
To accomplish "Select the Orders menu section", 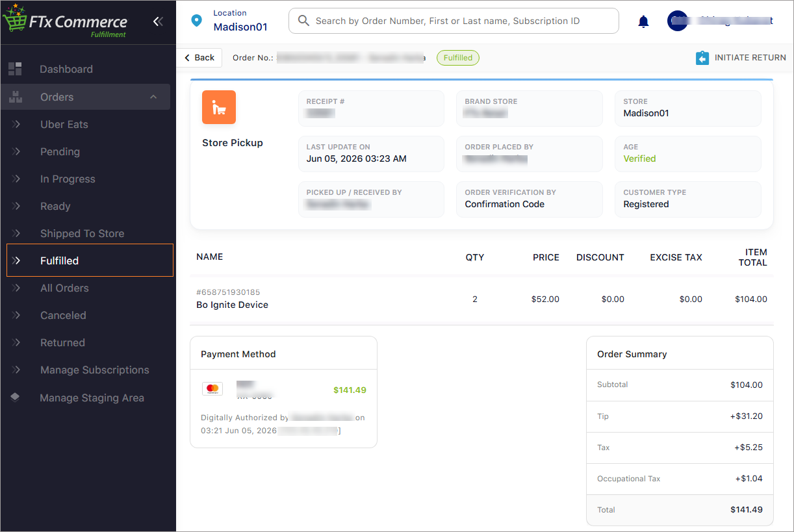I will (x=85, y=97).
